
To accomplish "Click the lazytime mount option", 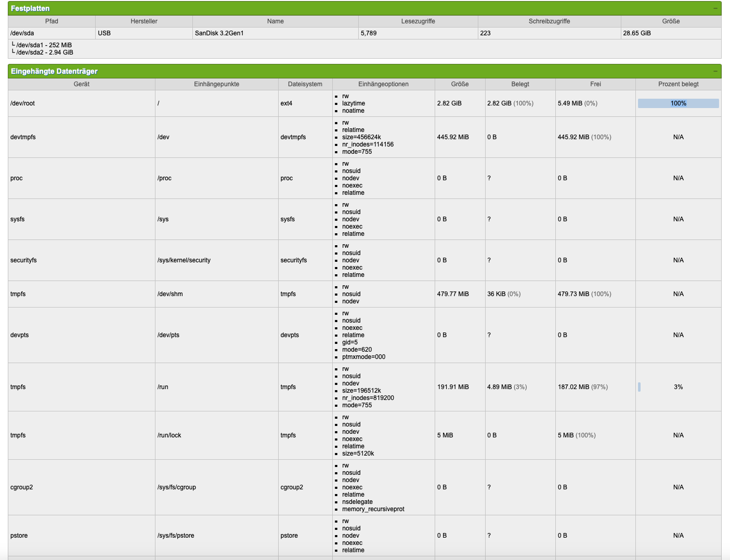I will click(354, 103).
